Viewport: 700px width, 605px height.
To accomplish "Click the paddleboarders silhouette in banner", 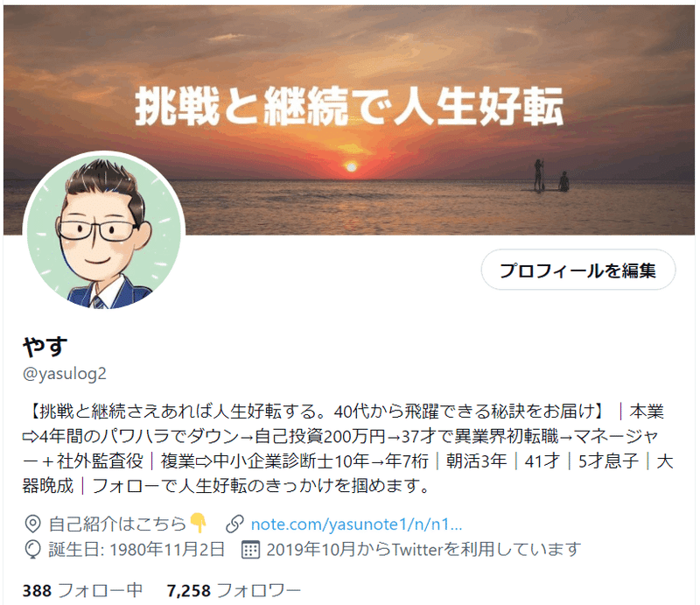I will (551, 176).
